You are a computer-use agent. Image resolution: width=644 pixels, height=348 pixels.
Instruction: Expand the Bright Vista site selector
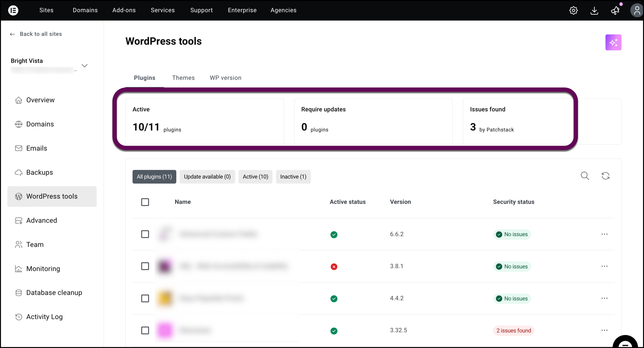(x=85, y=65)
